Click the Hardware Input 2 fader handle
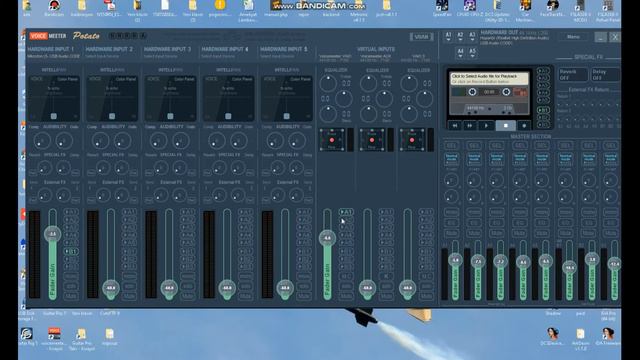 click(x=111, y=288)
